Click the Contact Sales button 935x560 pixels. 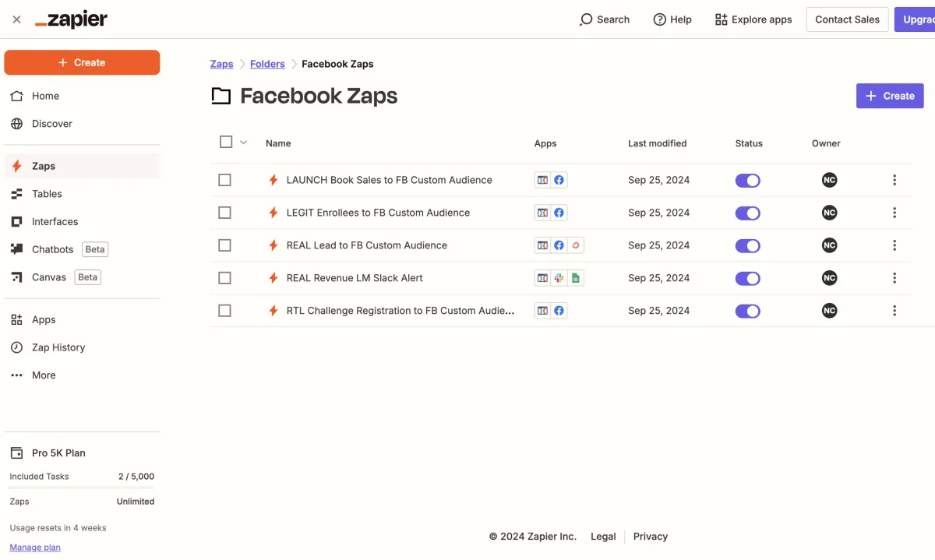point(847,19)
